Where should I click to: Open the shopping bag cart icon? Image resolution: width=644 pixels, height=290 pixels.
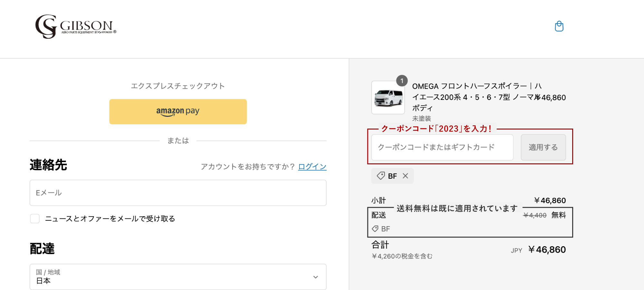[559, 26]
